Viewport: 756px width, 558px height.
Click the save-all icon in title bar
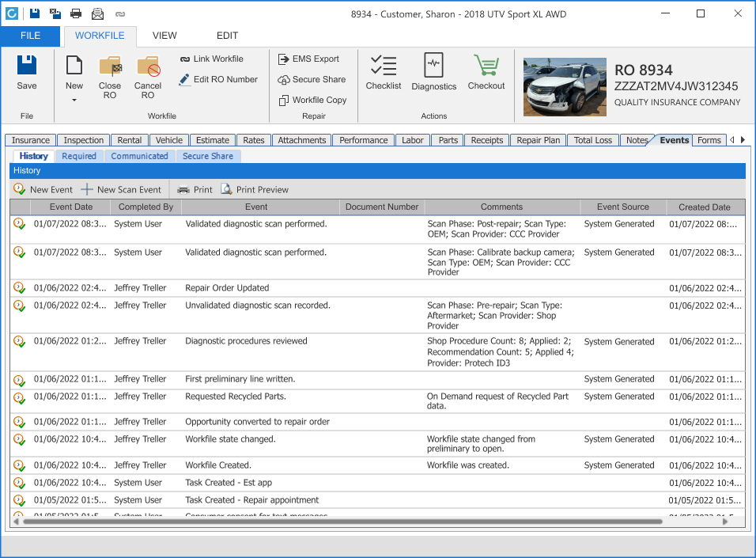tap(55, 13)
